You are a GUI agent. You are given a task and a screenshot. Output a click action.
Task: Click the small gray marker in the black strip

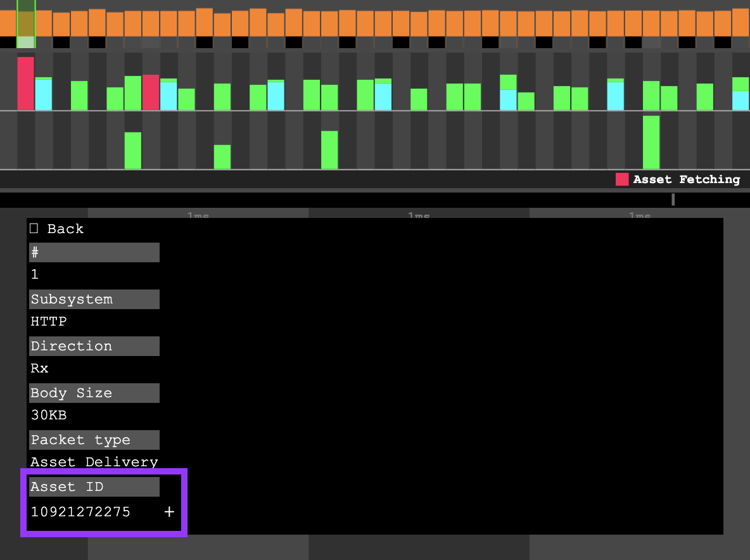point(673,200)
